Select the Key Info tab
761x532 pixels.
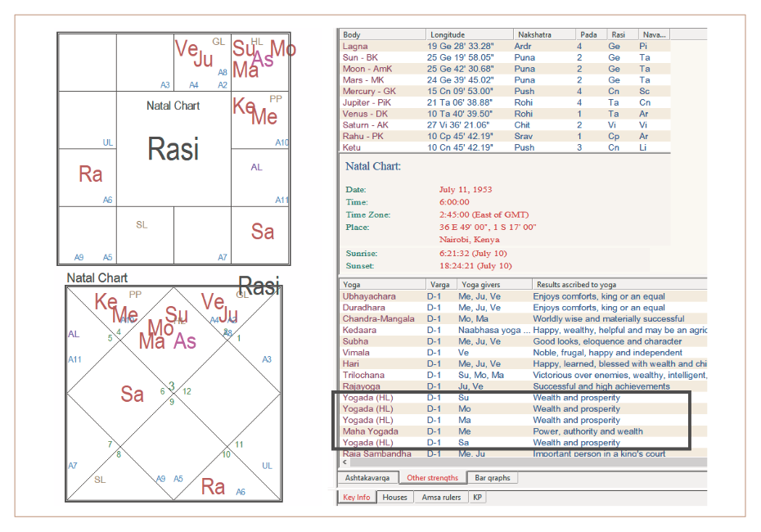(357, 497)
